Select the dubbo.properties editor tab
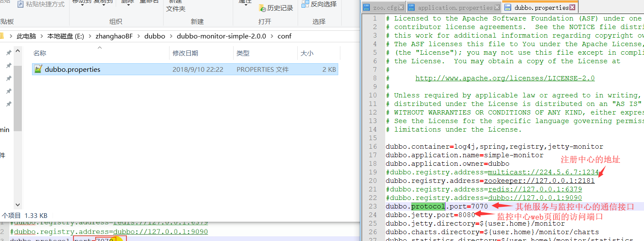The image size is (644, 241). [x=540, y=8]
